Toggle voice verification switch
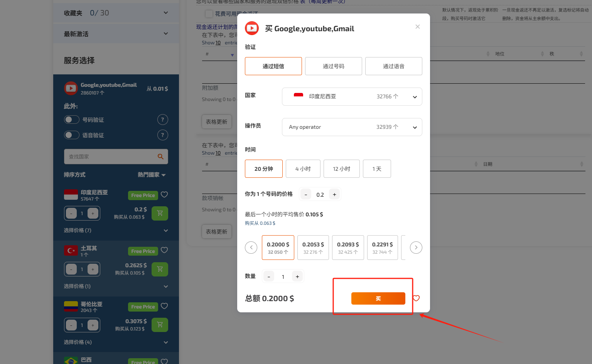This screenshot has height=364, width=592. tap(72, 135)
